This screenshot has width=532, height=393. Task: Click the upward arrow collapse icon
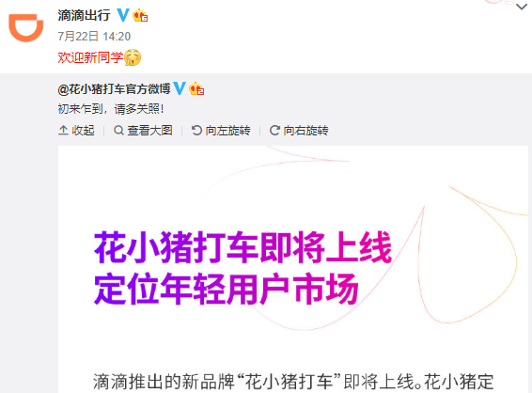(63, 131)
